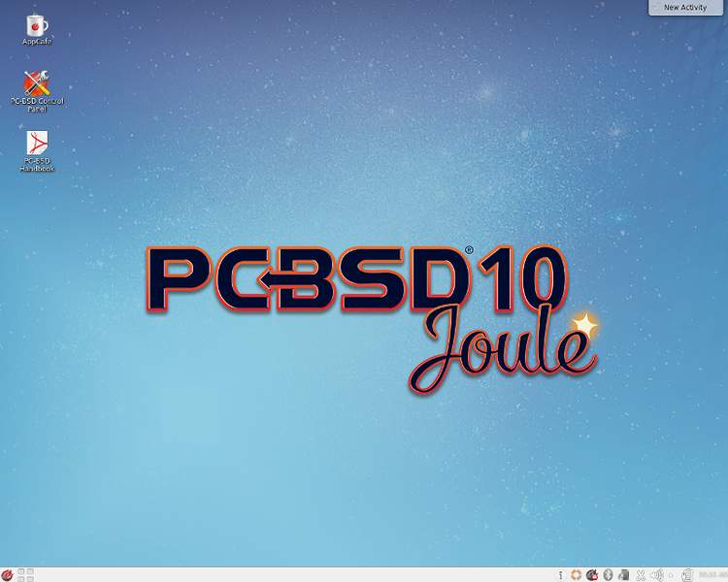728x582 pixels.
Task: Open the clipboard notes icon beside clock
Action: pos(687,575)
